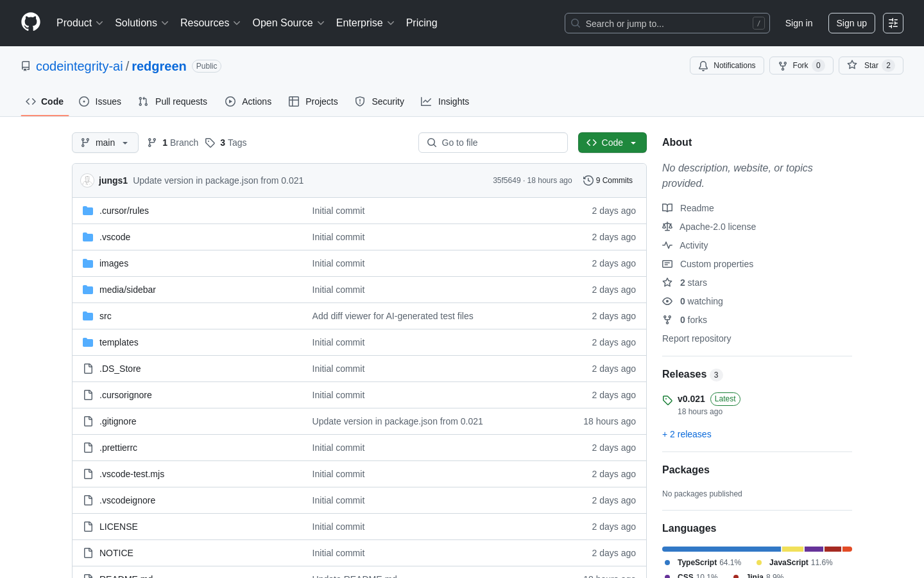Show + 2 releases
924x578 pixels.
[687, 434]
